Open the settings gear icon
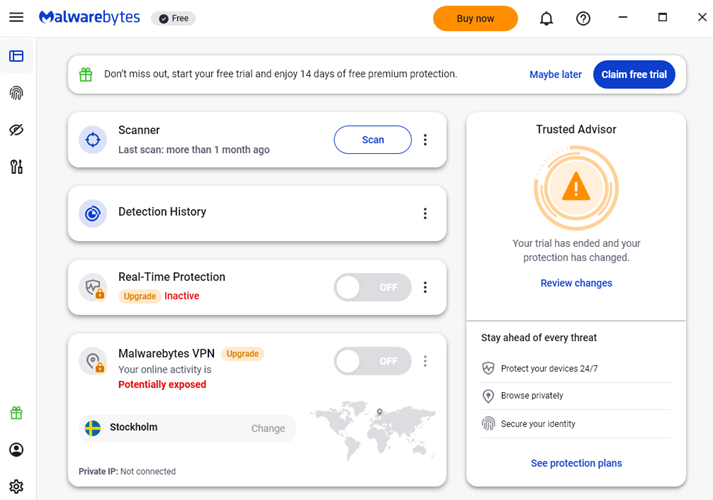Image resolution: width=713 pixels, height=500 pixels. (x=16, y=487)
